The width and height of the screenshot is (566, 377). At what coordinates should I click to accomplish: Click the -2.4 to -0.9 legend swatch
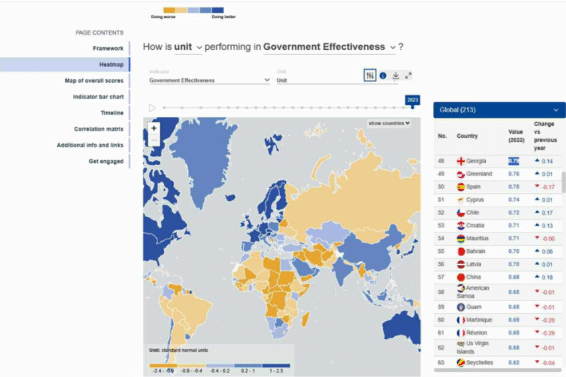click(163, 365)
